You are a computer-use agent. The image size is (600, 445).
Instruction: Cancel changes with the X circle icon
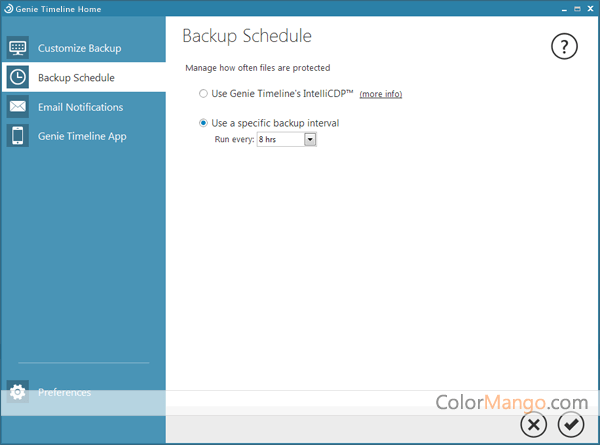point(534,425)
